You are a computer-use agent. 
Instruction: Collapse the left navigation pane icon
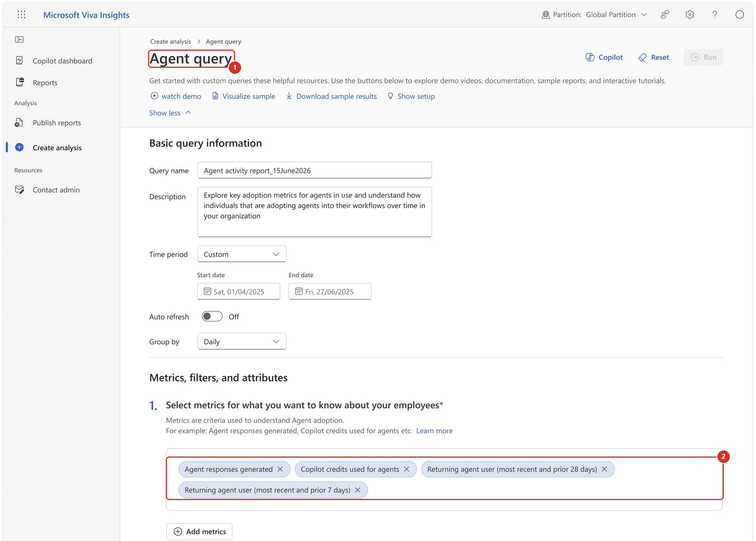pyautogui.click(x=19, y=39)
